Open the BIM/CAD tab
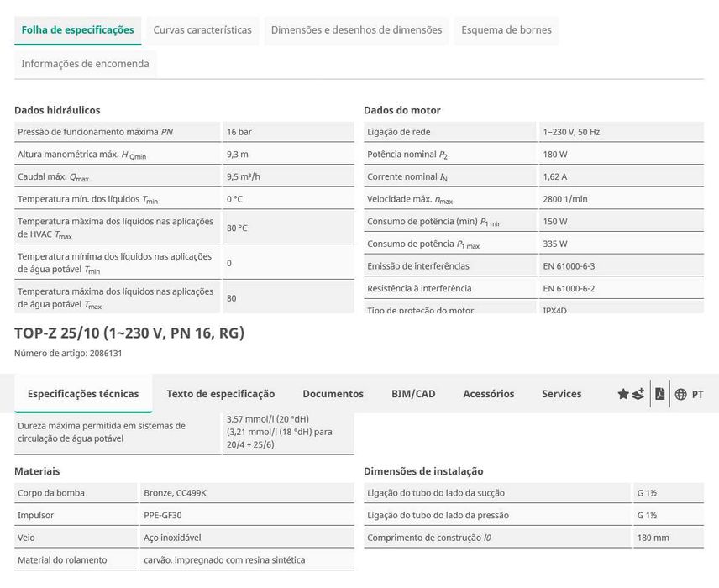This screenshot has height=588, width=719. pyautogui.click(x=413, y=393)
